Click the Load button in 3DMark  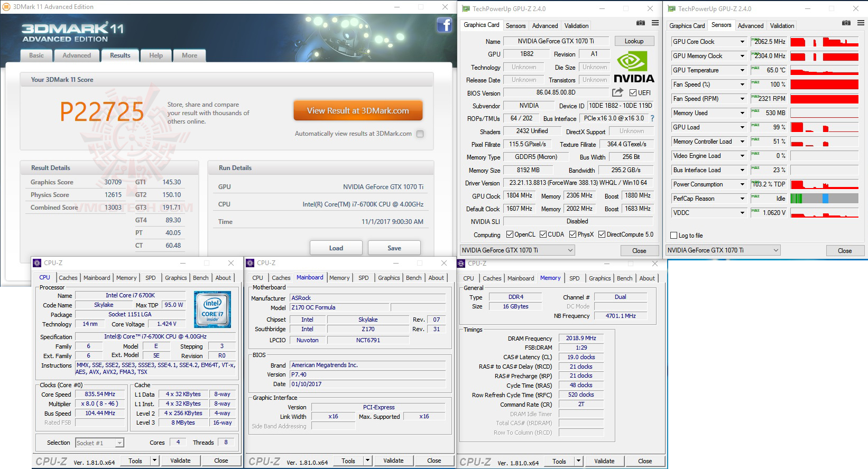point(336,248)
